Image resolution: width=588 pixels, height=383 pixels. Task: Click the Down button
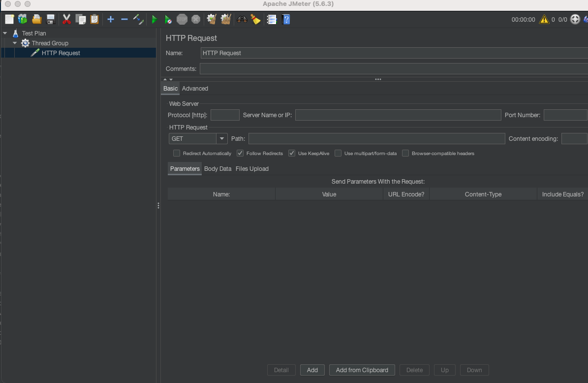pos(474,370)
